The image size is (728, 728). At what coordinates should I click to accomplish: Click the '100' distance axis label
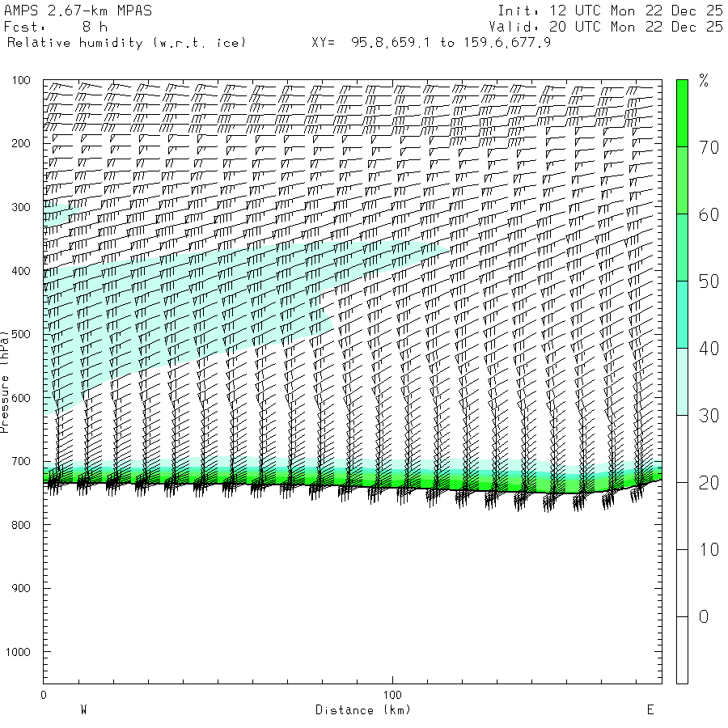point(392,695)
